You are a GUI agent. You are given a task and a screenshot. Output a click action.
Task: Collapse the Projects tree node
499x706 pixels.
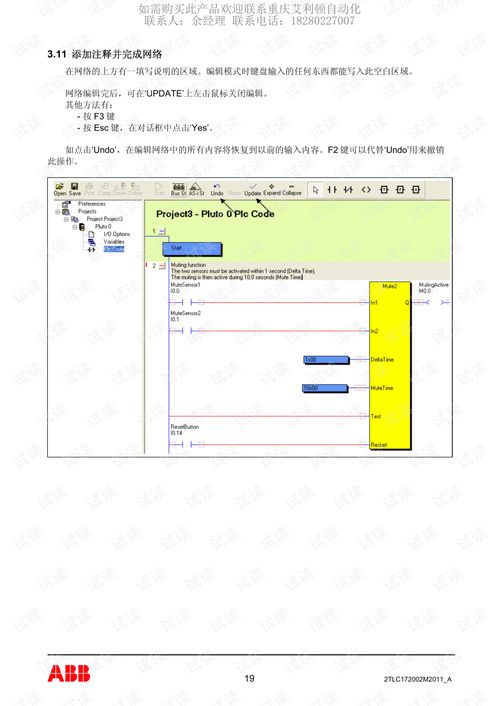58,212
